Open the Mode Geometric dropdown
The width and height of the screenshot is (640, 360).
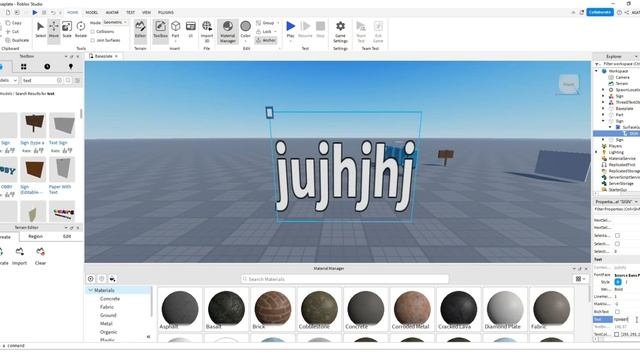[x=116, y=22]
